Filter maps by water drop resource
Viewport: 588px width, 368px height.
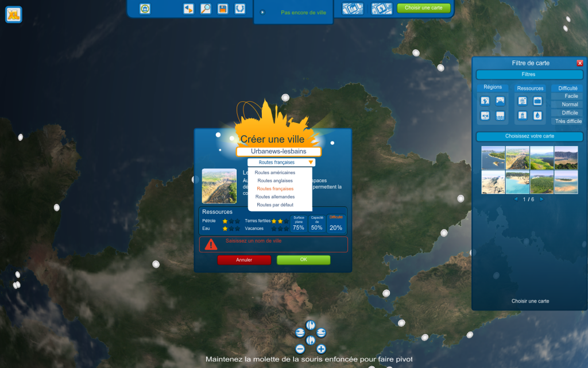(537, 116)
